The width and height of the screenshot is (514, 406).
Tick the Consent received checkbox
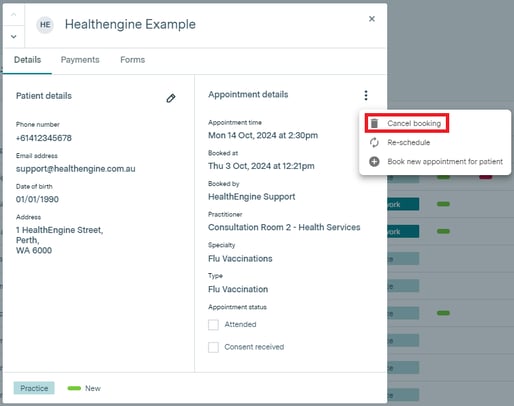(x=213, y=347)
